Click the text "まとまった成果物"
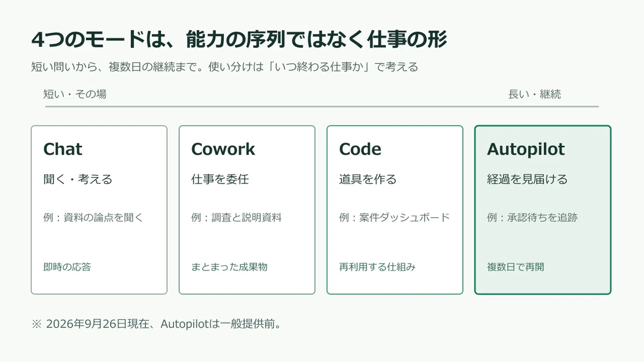The height and width of the screenshot is (362, 644). click(229, 267)
